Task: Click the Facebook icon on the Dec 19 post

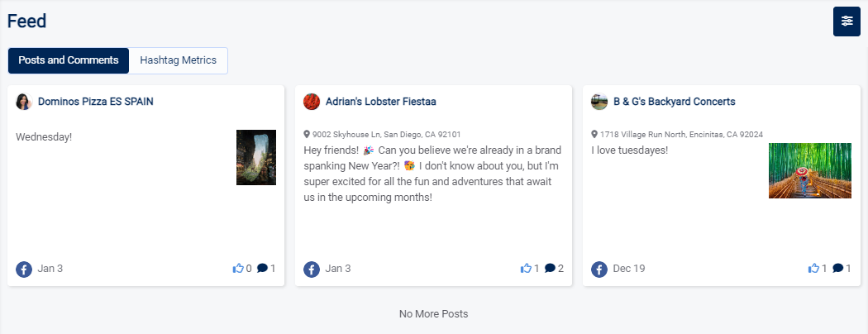Action: tap(599, 270)
